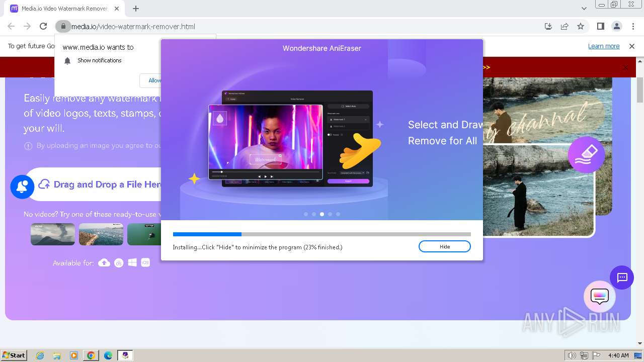Click the online cloud platform icon
Image resolution: width=644 pixels, height=362 pixels.
(104, 262)
